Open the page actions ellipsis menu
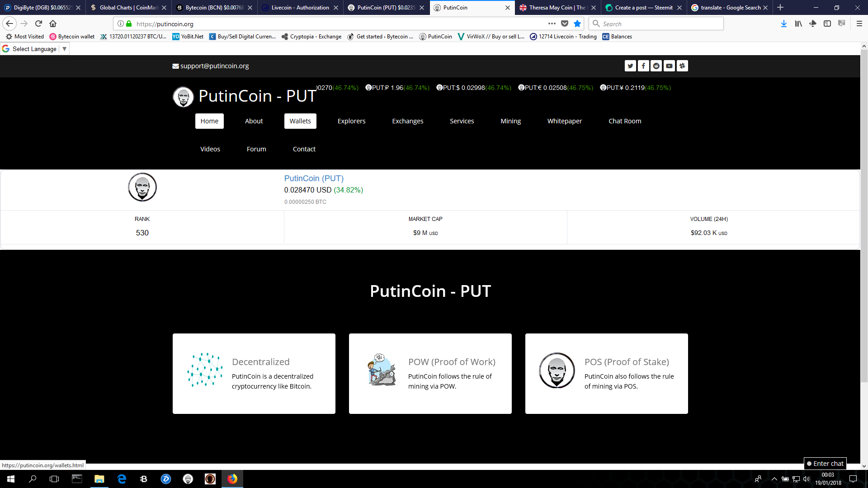Viewport: 868px width, 488px height. coord(552,23)
